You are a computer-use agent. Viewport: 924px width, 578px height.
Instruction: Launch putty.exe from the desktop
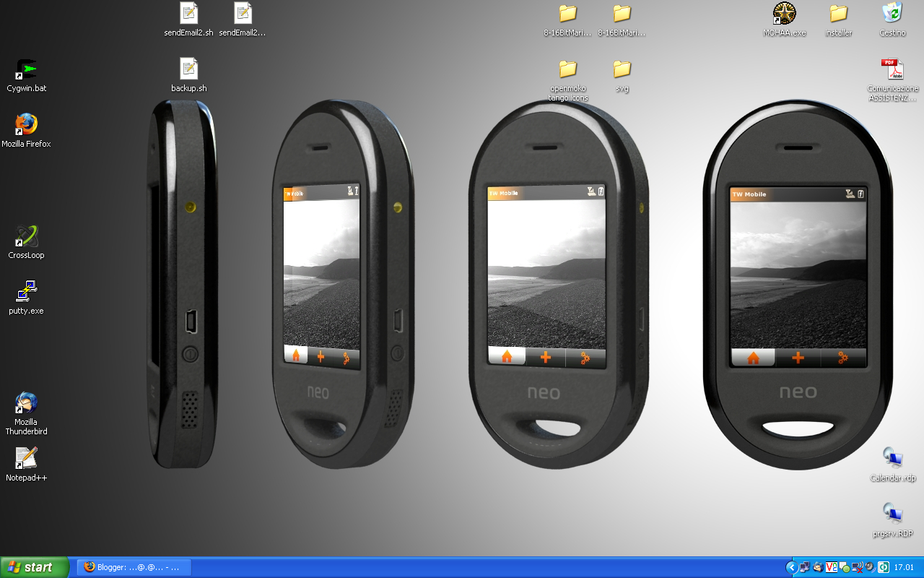click(x=27, y=298)
